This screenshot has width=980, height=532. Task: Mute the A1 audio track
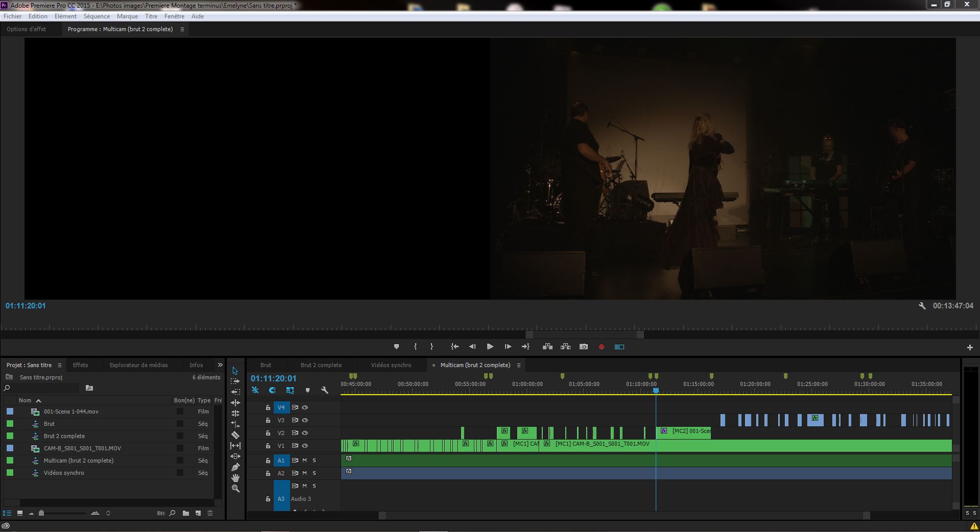304,461
